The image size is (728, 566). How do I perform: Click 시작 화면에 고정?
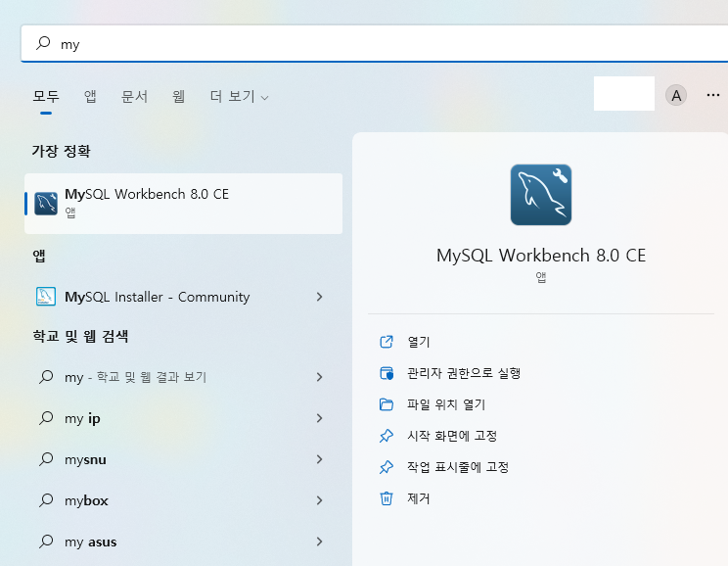point(452,436)
